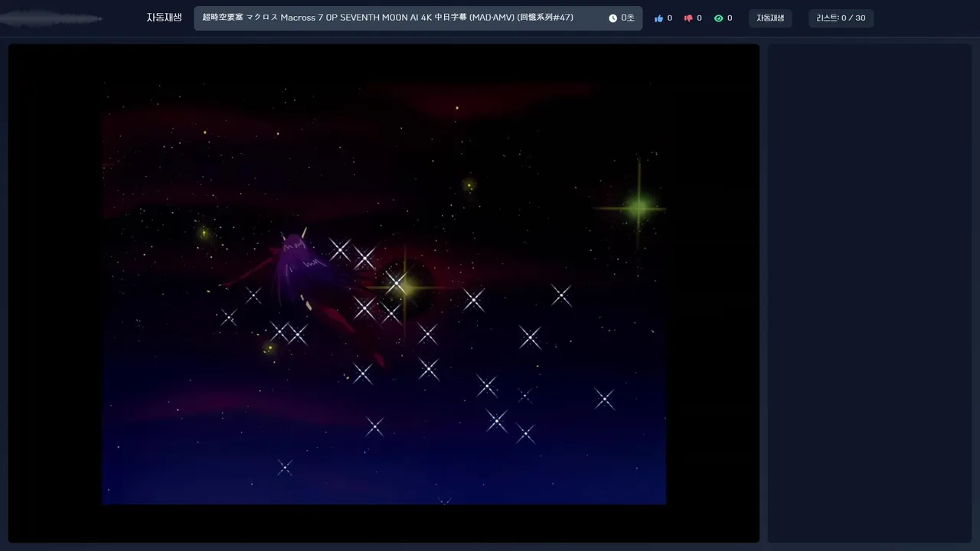Click the thumbs-up like icon

(x=658, y=18)
